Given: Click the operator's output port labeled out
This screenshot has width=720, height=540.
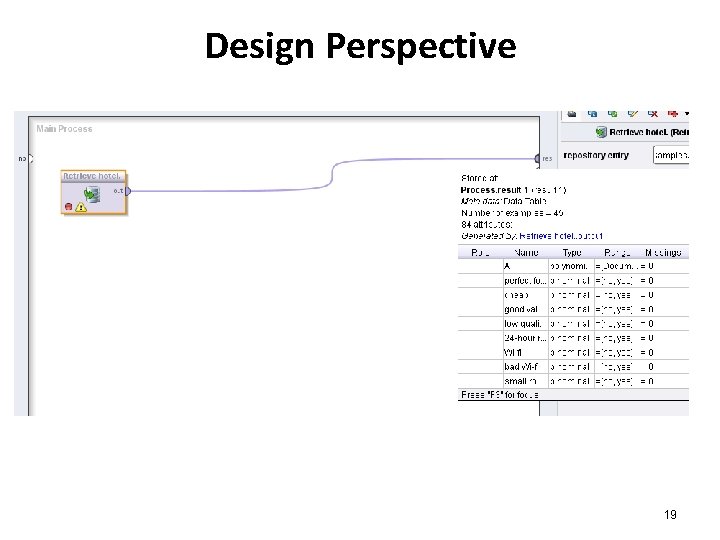Looking at the screenshot, I should [128, 191].
